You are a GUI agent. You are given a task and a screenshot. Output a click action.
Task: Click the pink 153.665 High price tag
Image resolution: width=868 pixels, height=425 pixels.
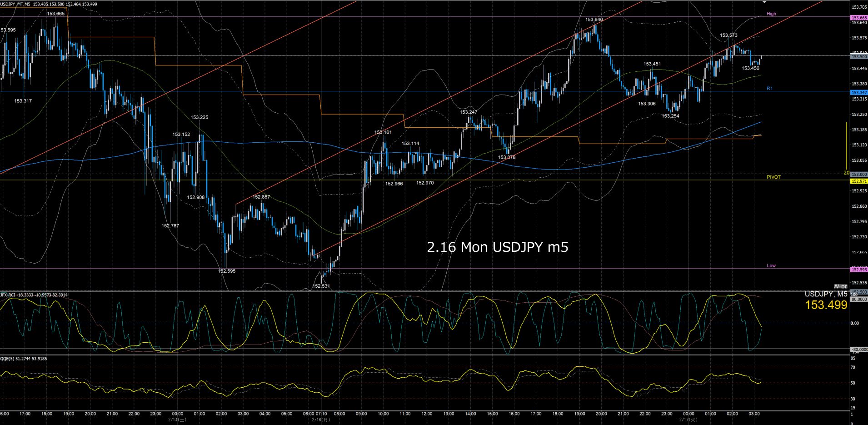tap(858, 17)
